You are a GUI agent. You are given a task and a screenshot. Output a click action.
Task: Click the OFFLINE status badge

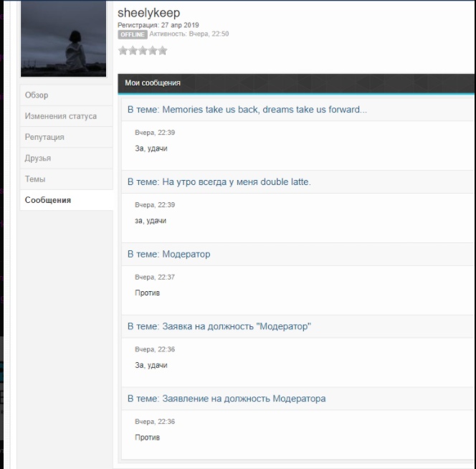point(133,34)
